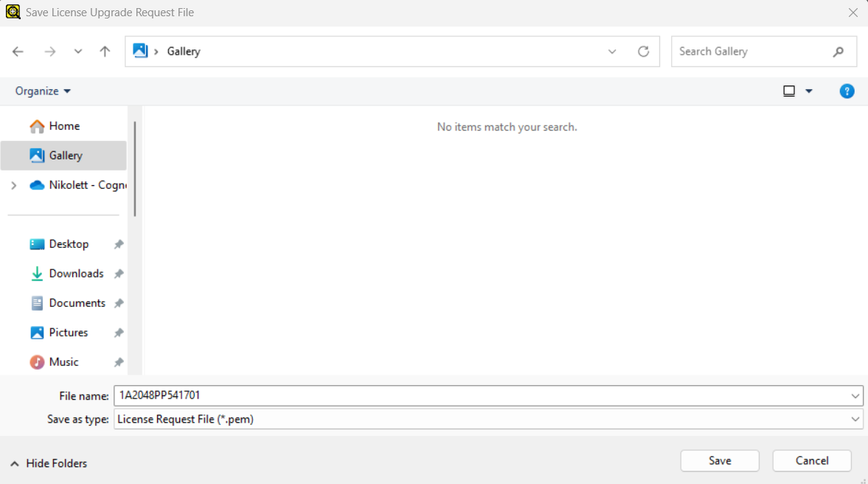
Task: Open the Save as type dropdown
Action: (x=855, y=419)
